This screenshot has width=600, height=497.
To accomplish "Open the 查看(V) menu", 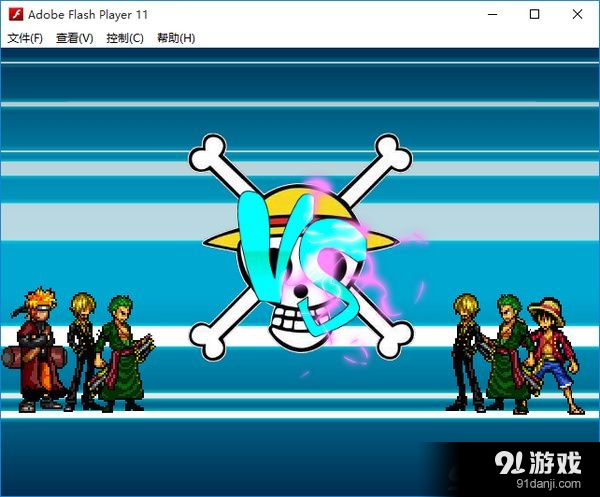I will point(75,38).
